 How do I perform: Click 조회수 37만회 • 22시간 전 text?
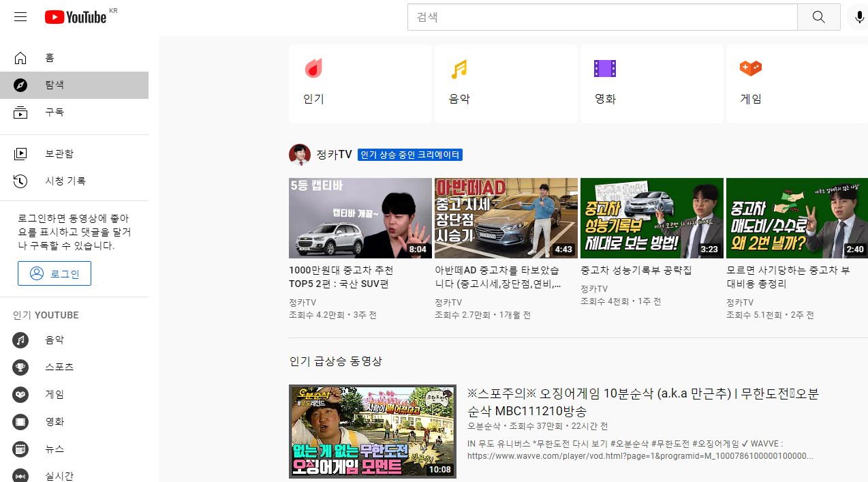point(559,426)
